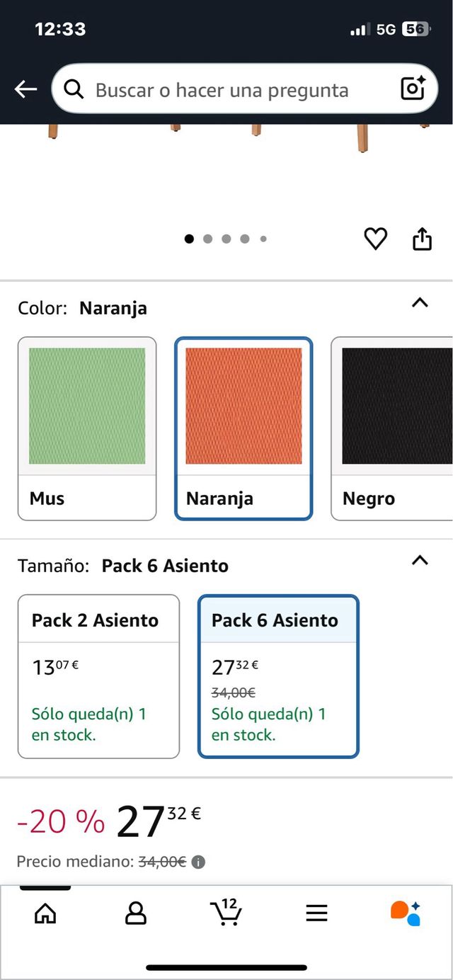
Task: Open the shopping cart with 12 items
Action: pos(226,912)
